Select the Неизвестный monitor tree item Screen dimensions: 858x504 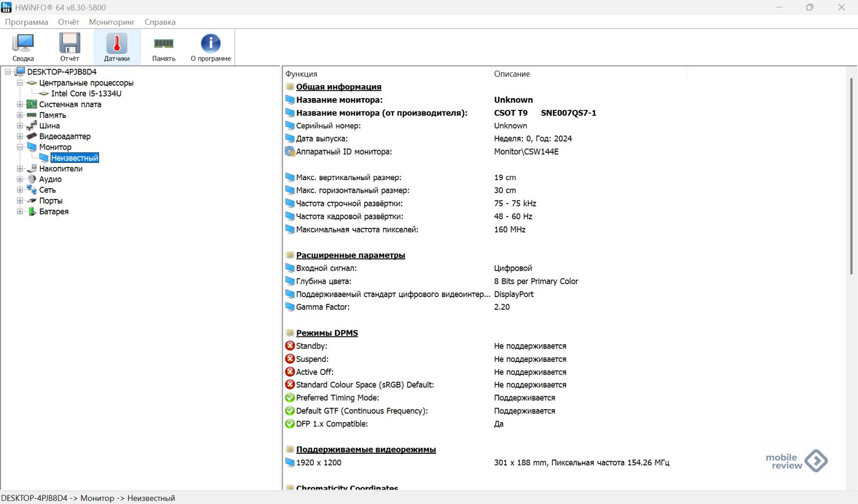75,158
